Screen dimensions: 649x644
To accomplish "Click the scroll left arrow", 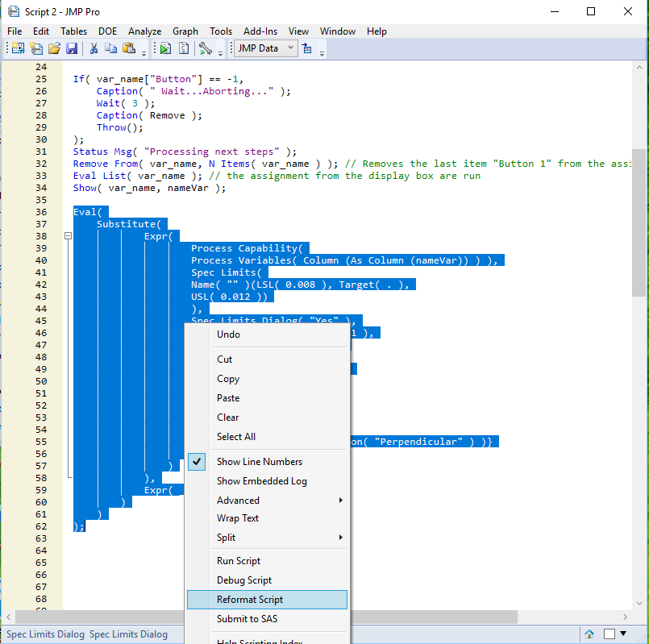I will [x=8, y=617].
